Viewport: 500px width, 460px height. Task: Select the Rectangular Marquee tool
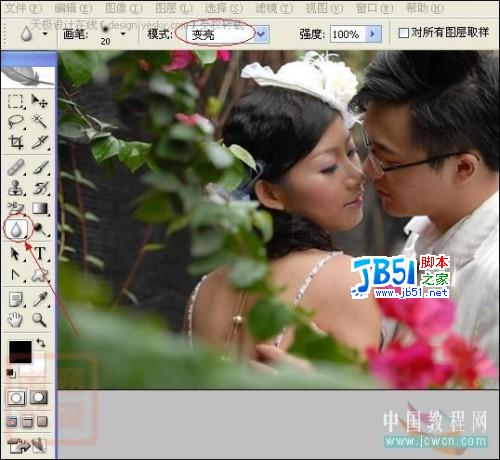click(16, 101)
